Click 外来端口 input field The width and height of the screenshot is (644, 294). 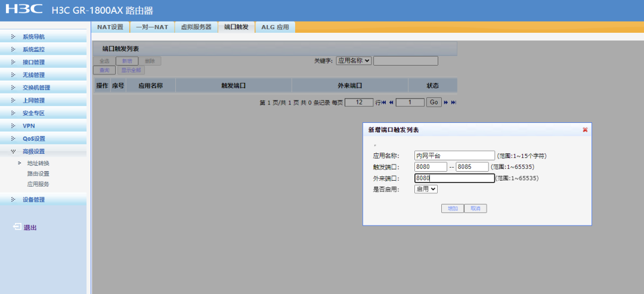point(454,178)
